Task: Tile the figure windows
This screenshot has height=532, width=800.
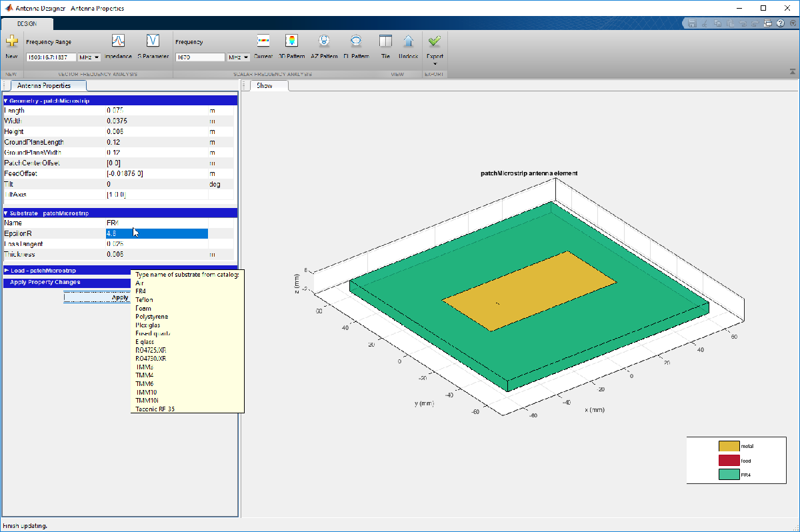Action: (385, 41)
